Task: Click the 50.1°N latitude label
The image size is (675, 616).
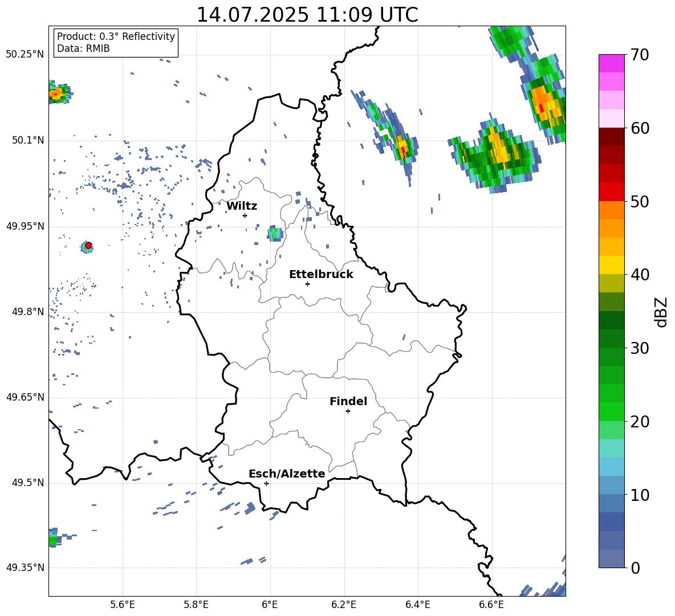Action: tap(28, 140)
